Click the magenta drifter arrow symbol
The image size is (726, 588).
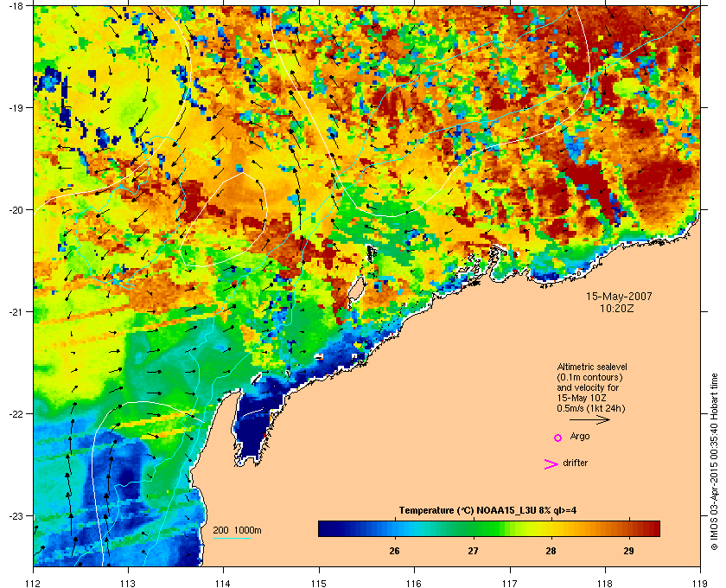(x=551, y=464)
